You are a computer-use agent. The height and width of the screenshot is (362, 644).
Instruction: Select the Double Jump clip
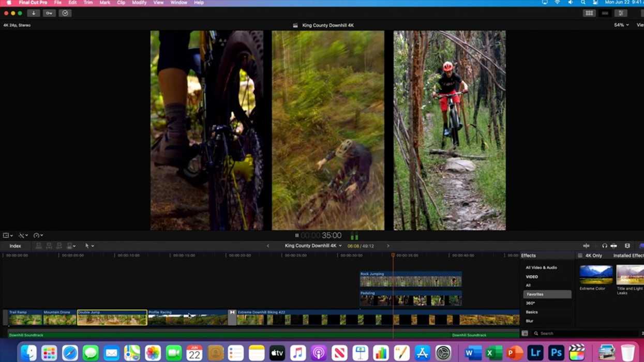[112, 318]
